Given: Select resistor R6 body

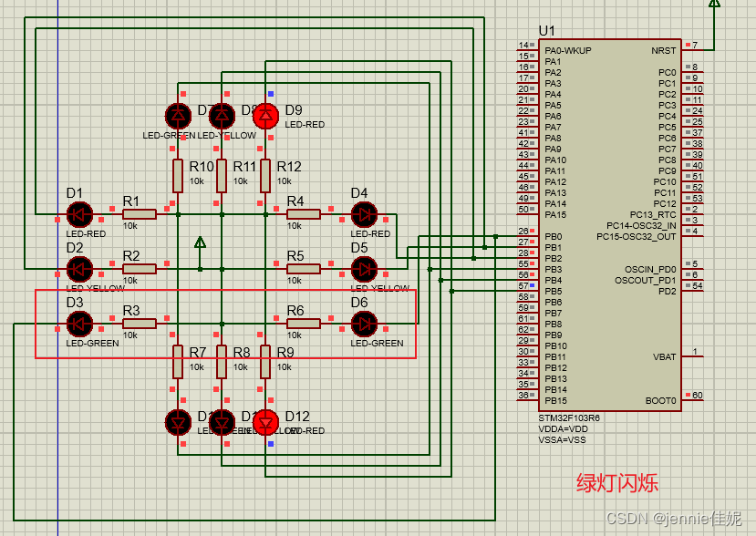Looking at the screenshot, I should pyautogui.click(x=304, y=324).
